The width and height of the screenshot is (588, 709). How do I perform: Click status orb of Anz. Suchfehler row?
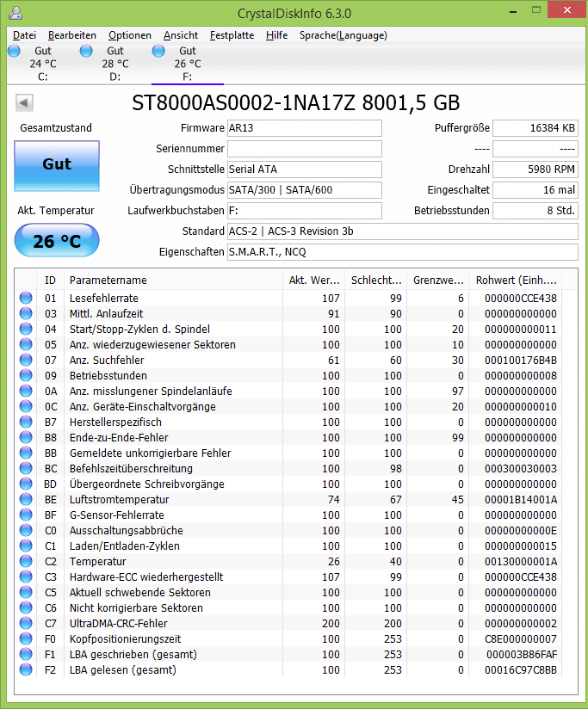pyautogui.click(x=26, y=360)
